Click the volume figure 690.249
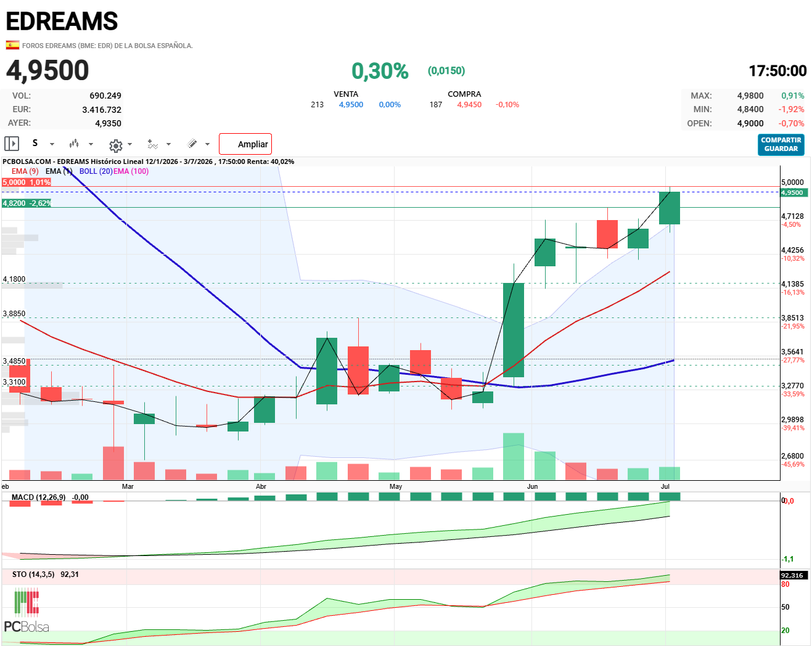Screen dimensions: 812x646 point(105,96)
